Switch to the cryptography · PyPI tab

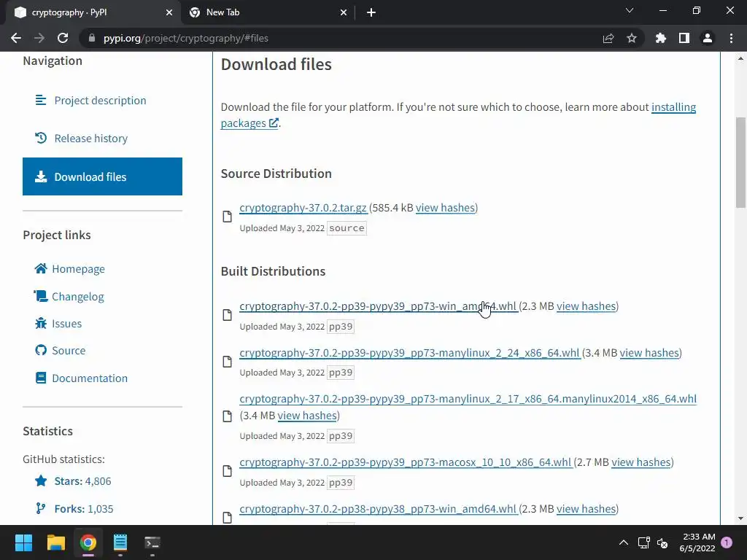(93, 12)
